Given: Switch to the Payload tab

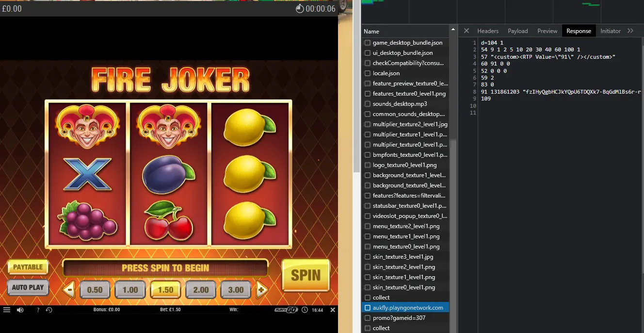Looking at the screenshot, I should pos(518,31).
